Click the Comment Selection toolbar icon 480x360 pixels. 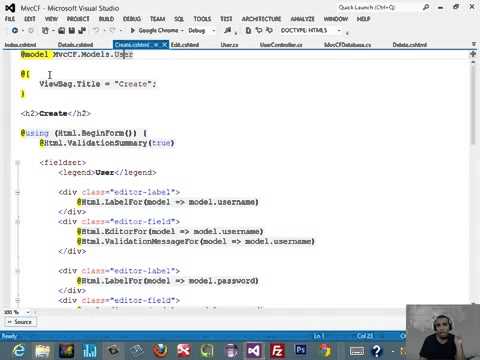point(259,30)
